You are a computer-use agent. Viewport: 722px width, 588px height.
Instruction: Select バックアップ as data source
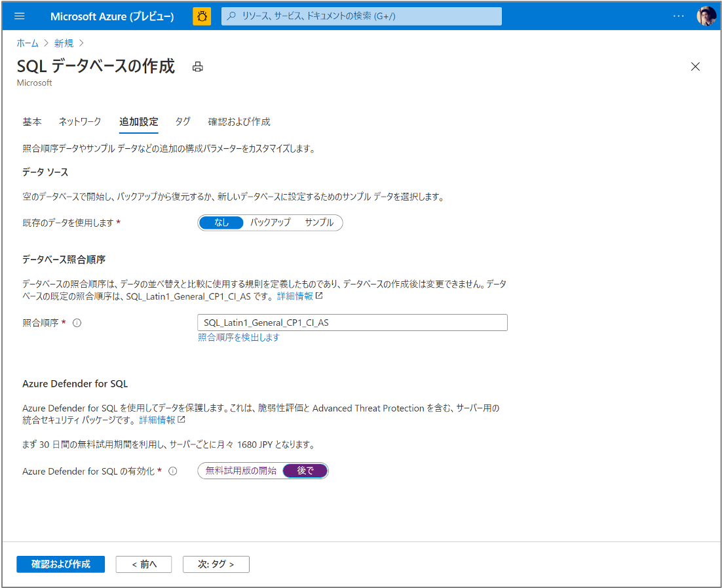pos(271,223)
